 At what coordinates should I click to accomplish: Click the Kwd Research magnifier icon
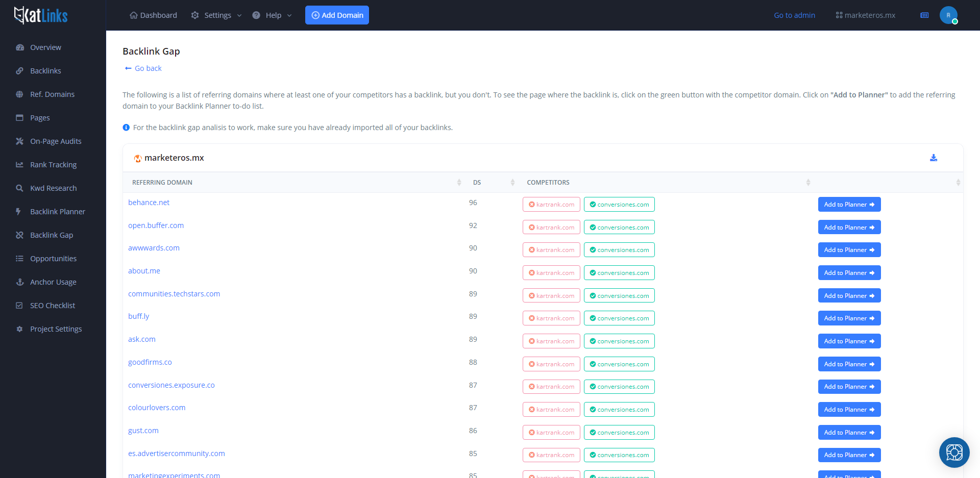tap(20, 188)
